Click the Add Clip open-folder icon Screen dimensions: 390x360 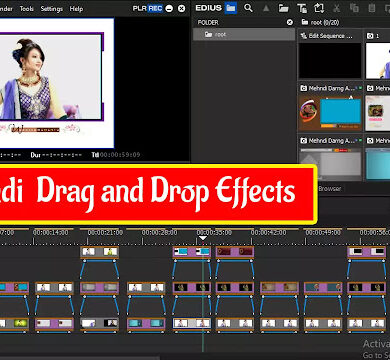point(283,8)
